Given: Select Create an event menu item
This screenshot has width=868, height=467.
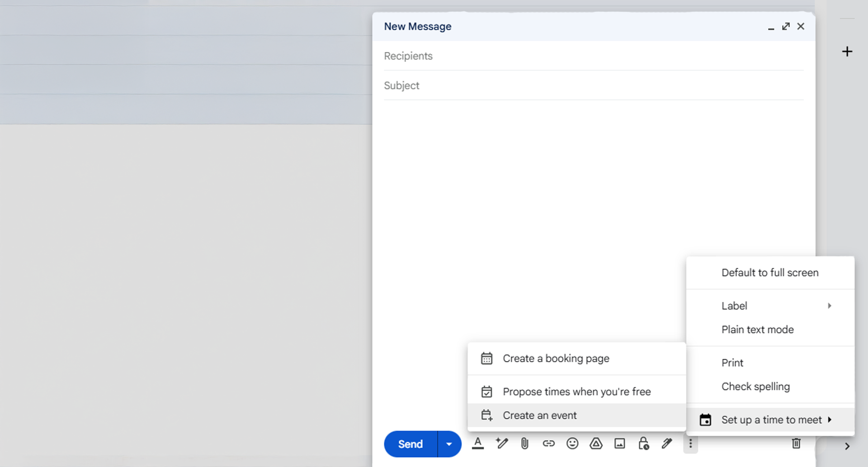Looking at the screenshot, I should coord(539,415).
